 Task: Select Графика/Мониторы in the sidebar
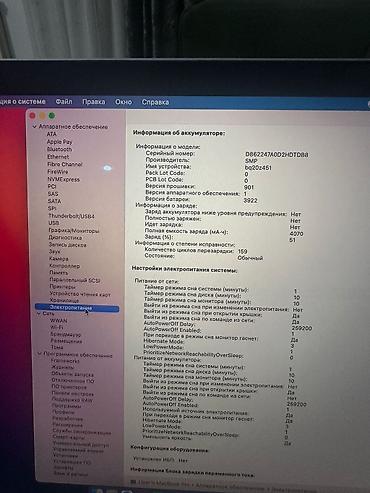pos(74,231)
